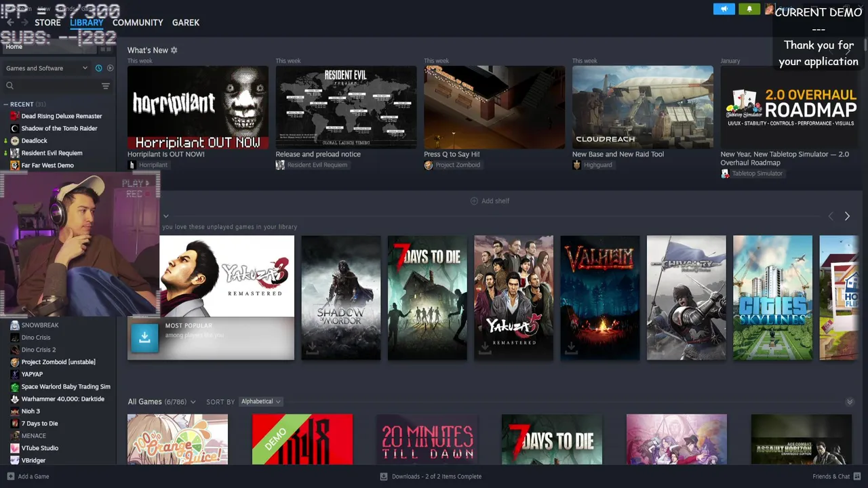Open Cities Skylines game cover

pyautogui.click(x=772, y=298)
